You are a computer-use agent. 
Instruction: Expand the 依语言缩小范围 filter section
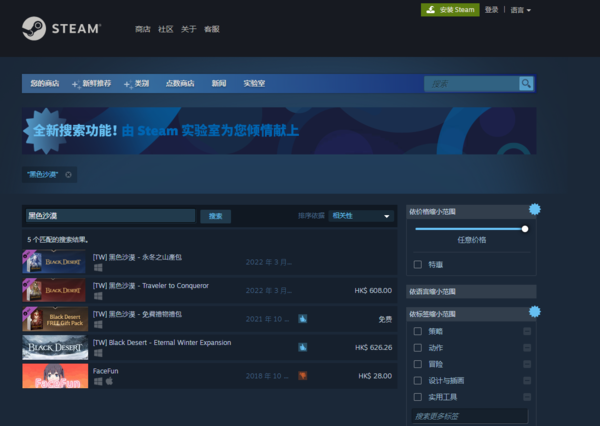click(470, 291)
